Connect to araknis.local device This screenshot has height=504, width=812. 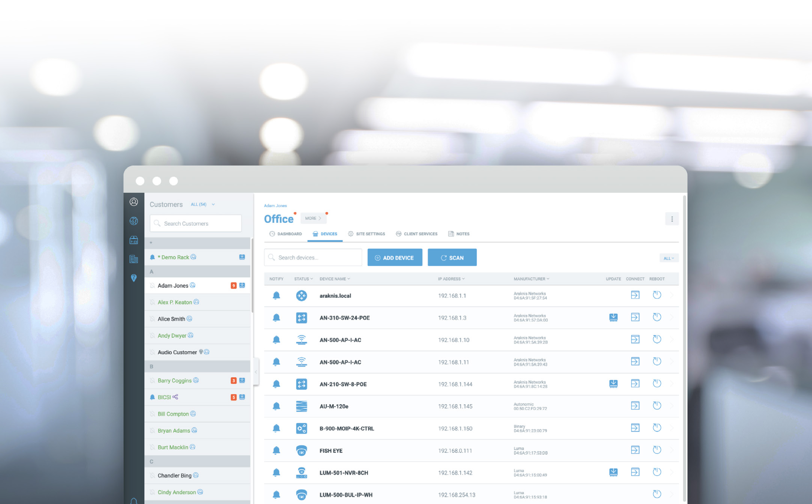click(635, 295)
